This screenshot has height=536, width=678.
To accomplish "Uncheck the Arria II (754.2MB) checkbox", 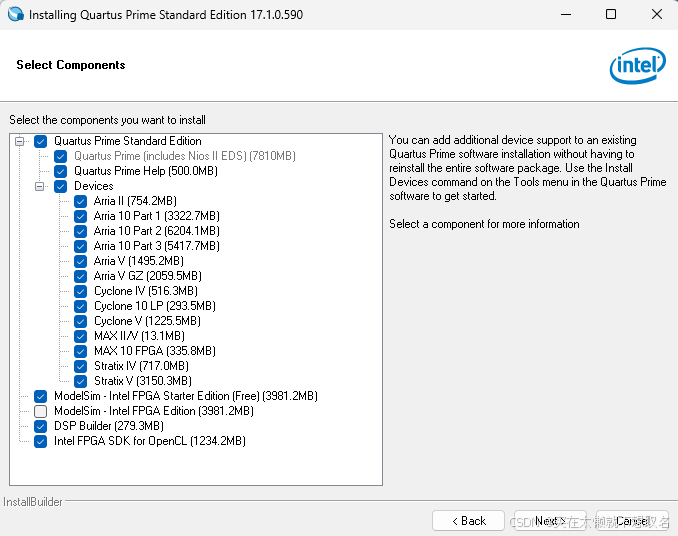I will (x=80, y=201).
